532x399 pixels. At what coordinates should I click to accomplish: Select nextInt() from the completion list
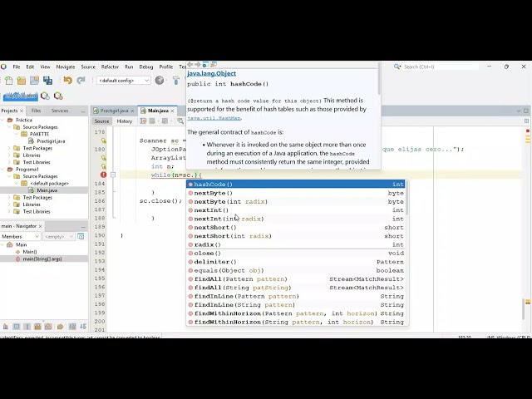tap(296, 210)
